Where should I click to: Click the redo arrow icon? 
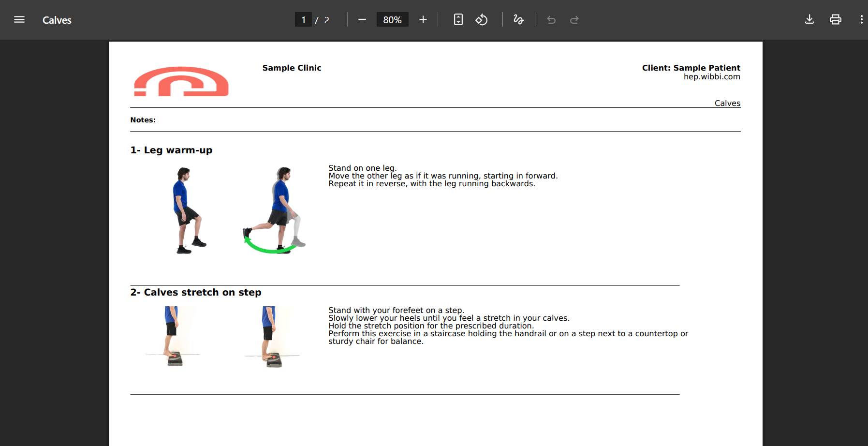[x=574, y=20]
